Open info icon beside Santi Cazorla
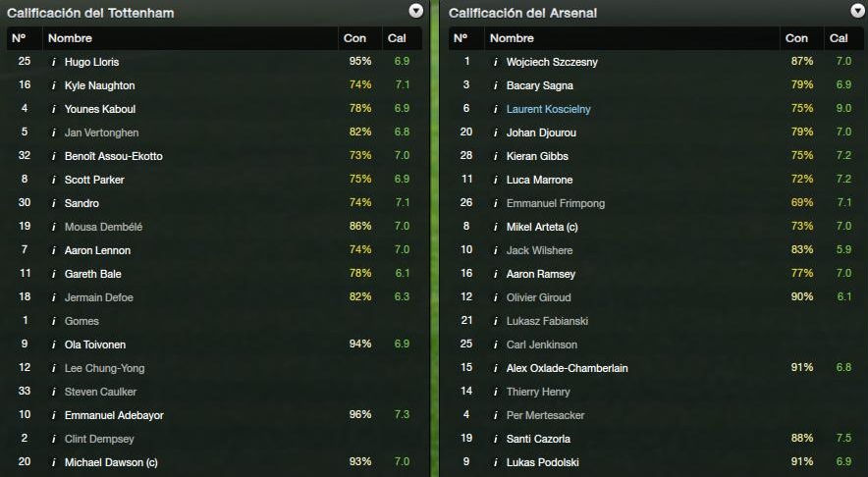 click(496, 439)
